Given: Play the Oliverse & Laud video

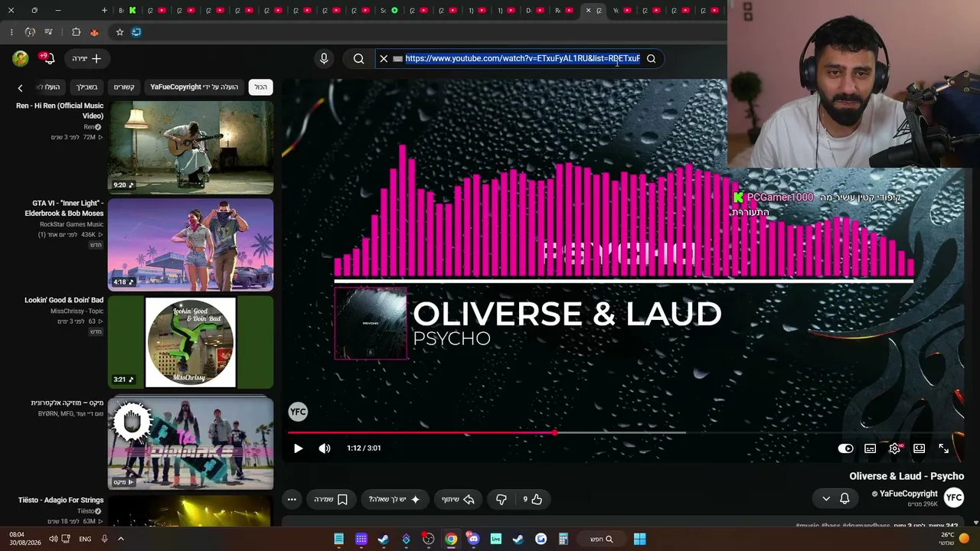Looking at the screenshot, I should (298, 448).
